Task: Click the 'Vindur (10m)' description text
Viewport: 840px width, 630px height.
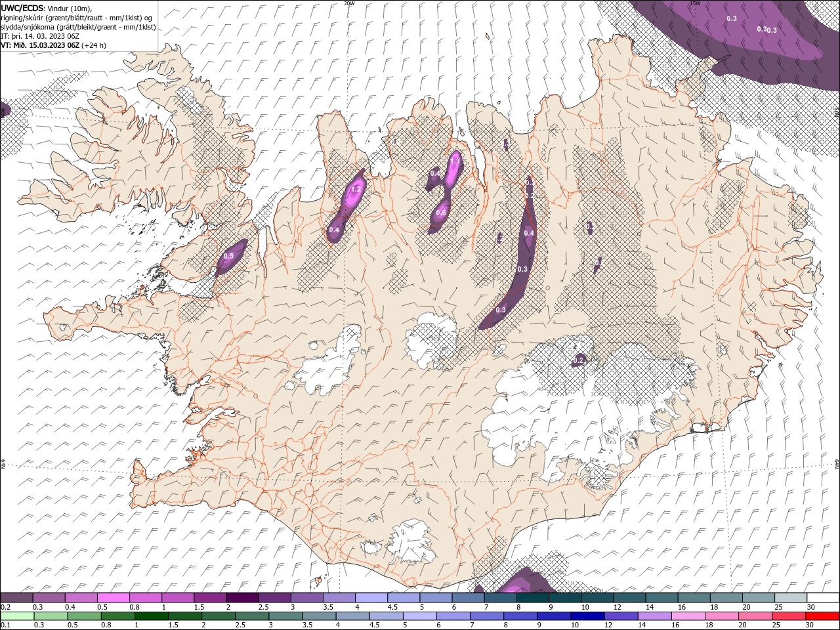Action: click(70, 8)
